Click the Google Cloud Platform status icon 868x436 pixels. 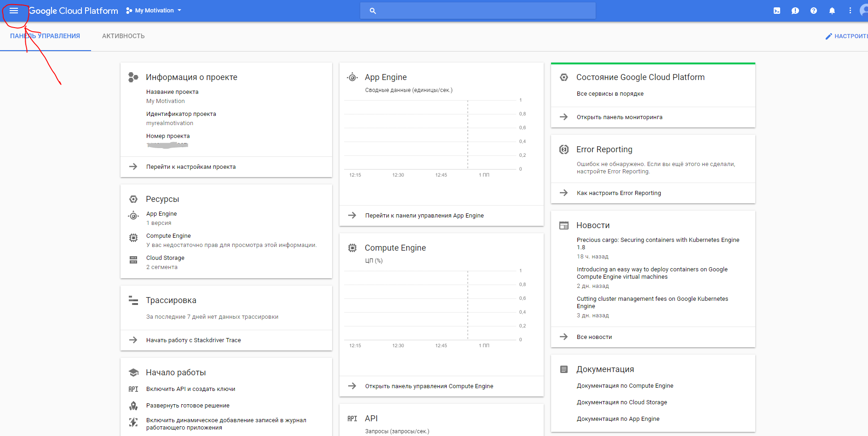564,77
